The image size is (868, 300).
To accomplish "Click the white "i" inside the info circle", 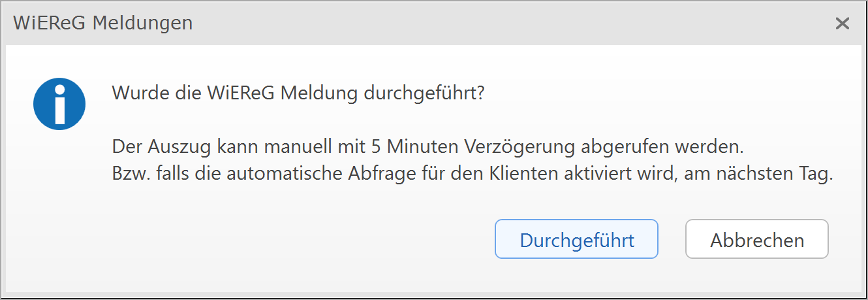I will (x=60, y=106).
